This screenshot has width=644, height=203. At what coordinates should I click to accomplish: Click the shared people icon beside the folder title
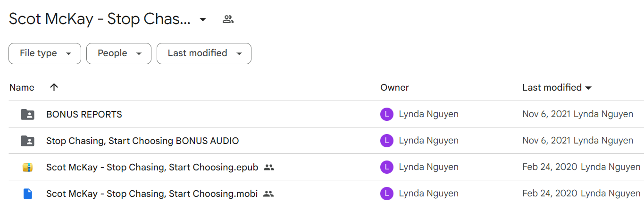[x=228, y=19]
